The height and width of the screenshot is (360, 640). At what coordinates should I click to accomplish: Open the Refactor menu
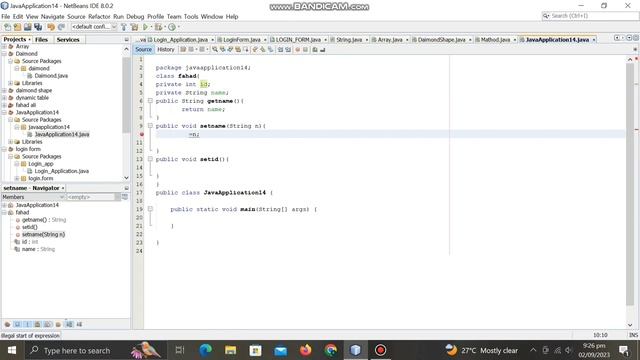click(99, 17)
